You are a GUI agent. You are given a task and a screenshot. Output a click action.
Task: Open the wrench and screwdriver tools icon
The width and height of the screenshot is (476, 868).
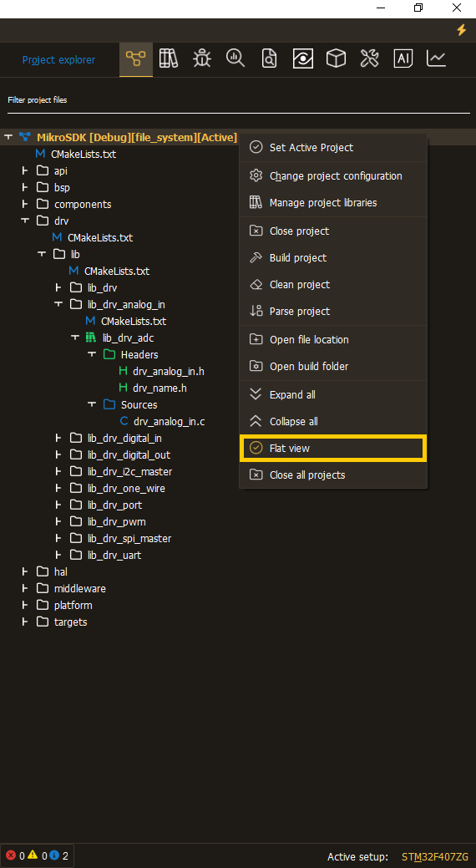click(x=369, y=58)
